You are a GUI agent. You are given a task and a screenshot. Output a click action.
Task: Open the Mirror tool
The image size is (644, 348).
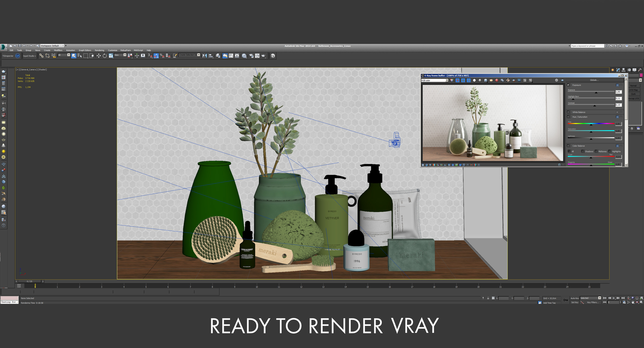(205, 56)
